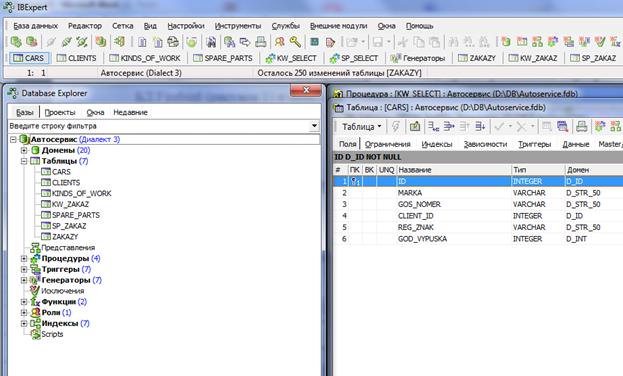Screen dimensions: 623x376
Task: Click the binoculars search icon in main toolbar
Action: (x=211, y=41)
